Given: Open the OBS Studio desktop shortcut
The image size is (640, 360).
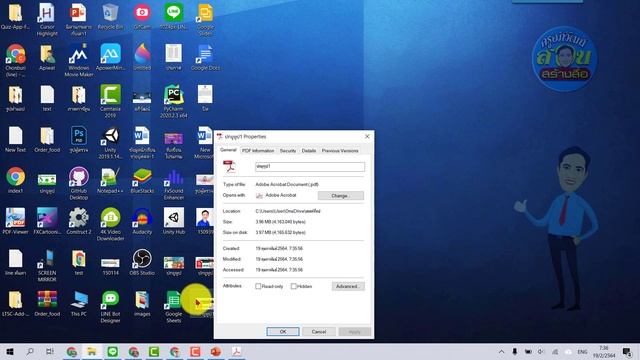Looking at the screenshot, I should (x=142, y=262).
